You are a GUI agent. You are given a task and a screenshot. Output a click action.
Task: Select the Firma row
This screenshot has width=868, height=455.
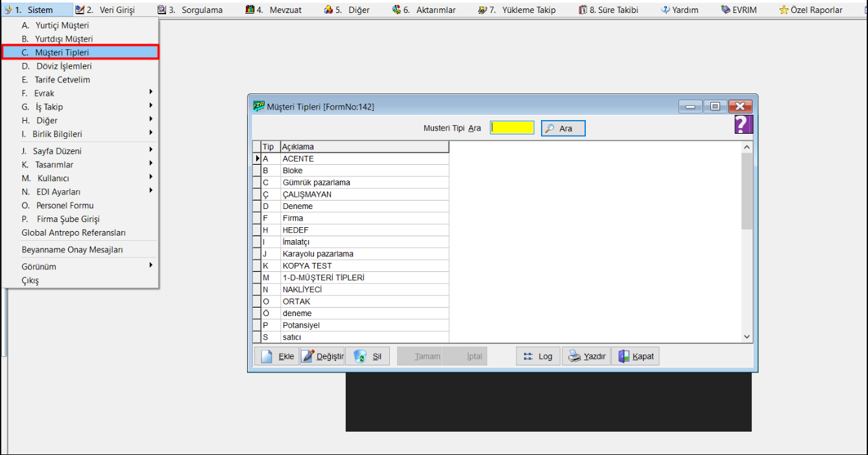coord(351,218)
